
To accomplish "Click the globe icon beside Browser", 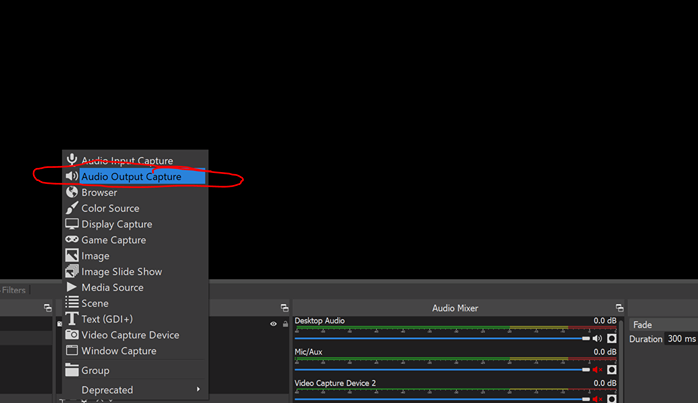I will click(x=72, y=192).
